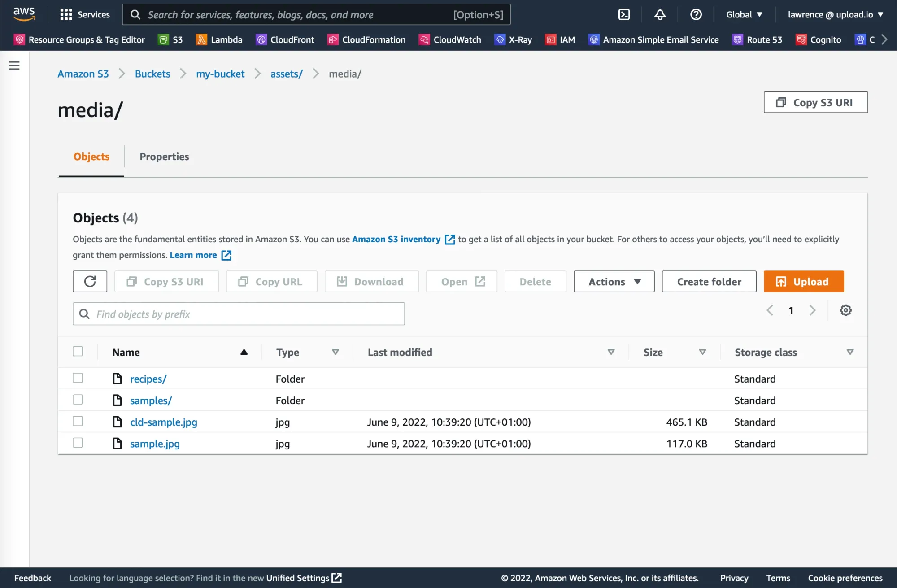897x588 pixels.
Task: Open the table preferences gear icon
Action: point(845,310)
